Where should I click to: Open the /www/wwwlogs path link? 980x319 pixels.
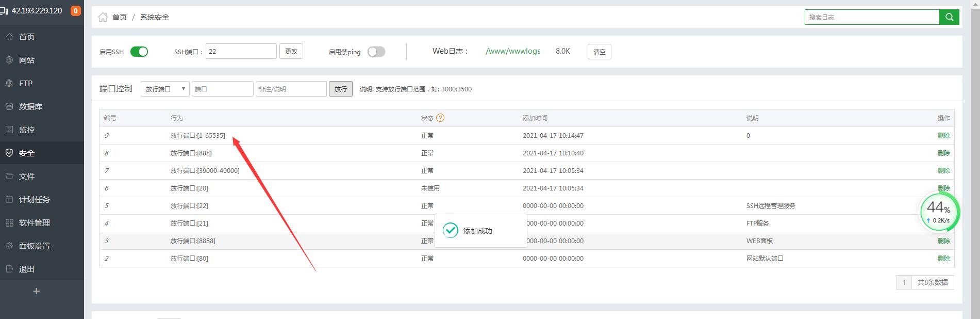[x=513, y=51]
